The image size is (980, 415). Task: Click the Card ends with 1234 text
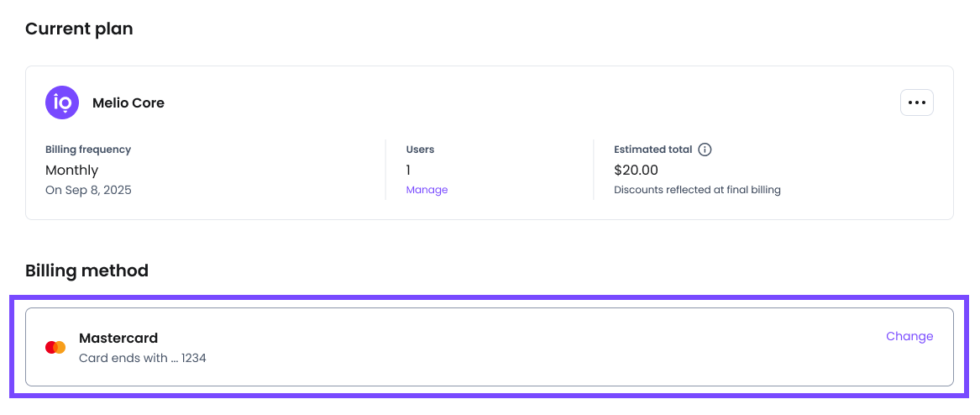point(142,358)
